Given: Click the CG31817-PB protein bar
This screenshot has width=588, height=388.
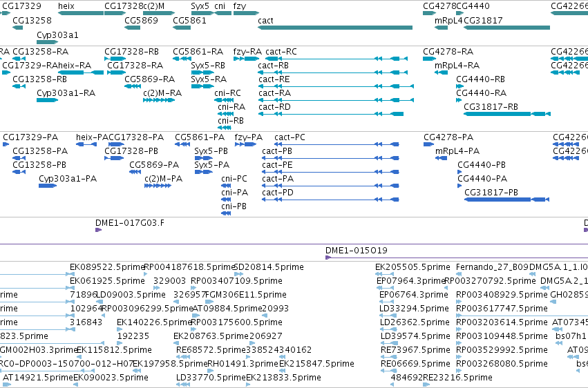Looking at the screenshot, I should 506,200.
